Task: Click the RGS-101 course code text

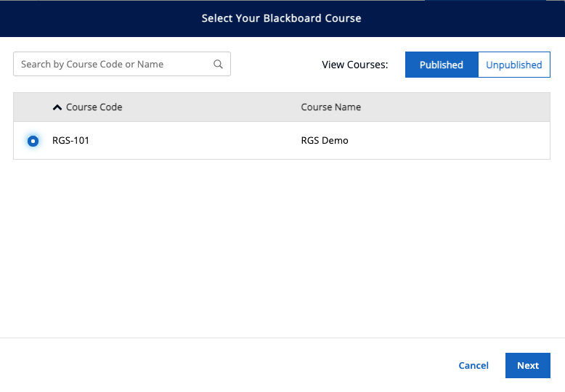Action: pyautogui.click(x=70, y=141)
